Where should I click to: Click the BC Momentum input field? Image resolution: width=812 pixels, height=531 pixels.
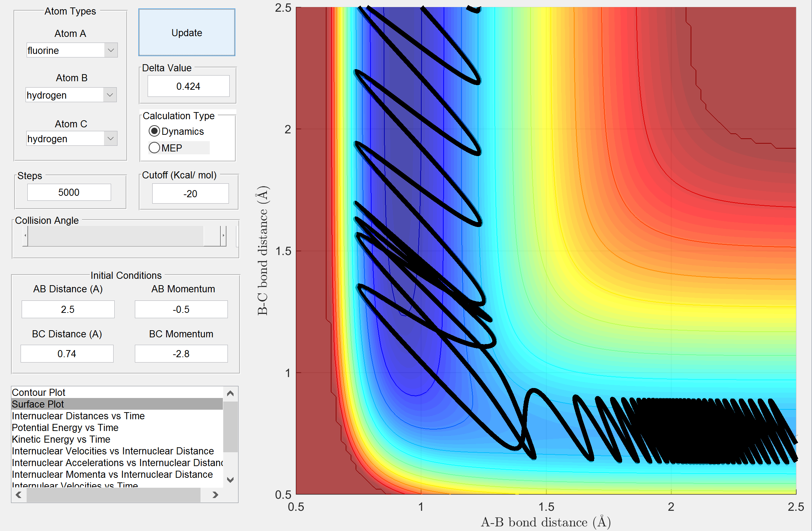coord(181,354)
